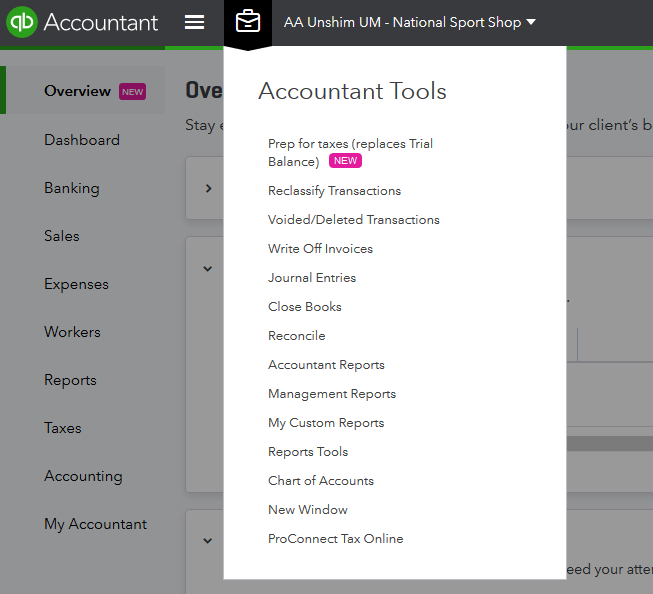653x594 pixels.
Task: Select Taxes in the sidebar
Action: (63, 428)
